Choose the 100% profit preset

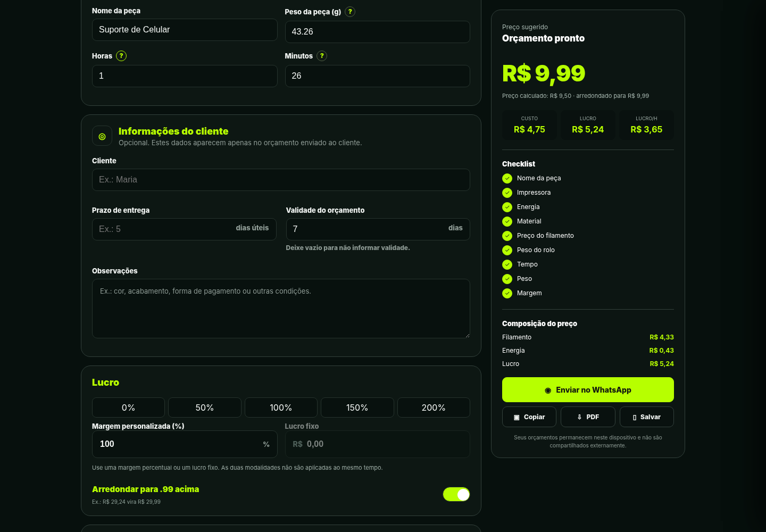click(281, 408)
